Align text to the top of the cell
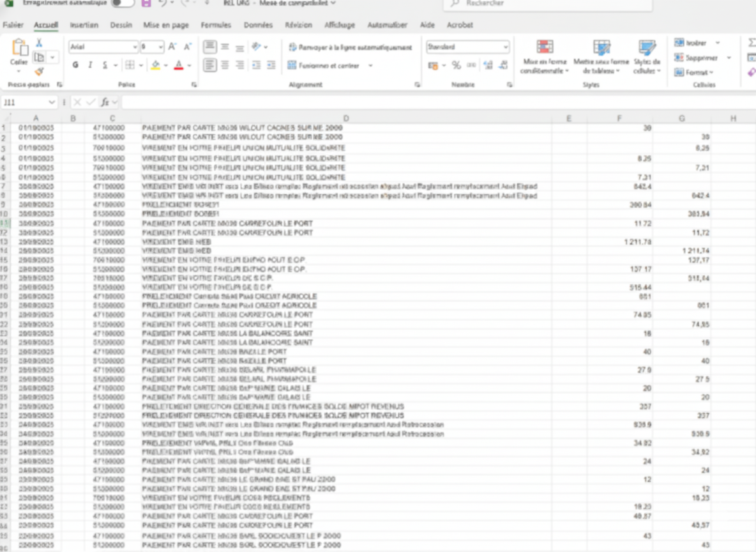The width and height of the screenshot is (756, 552). pyautogui.click(x=209, y=47)
